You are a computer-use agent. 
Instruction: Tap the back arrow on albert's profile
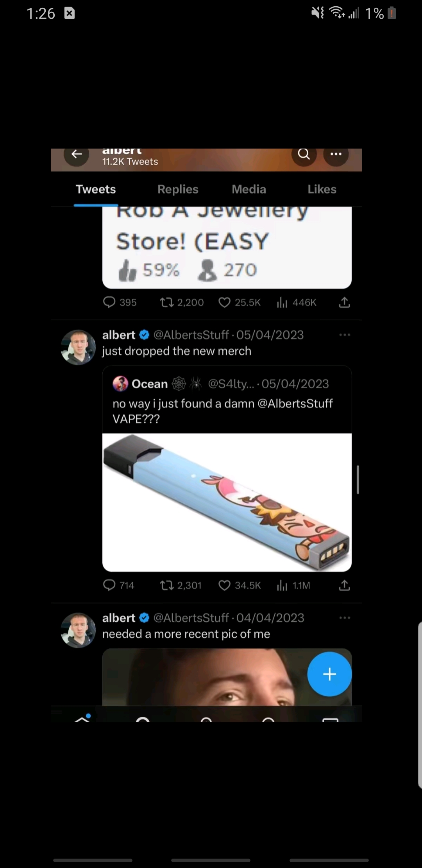tap(77, 154)
